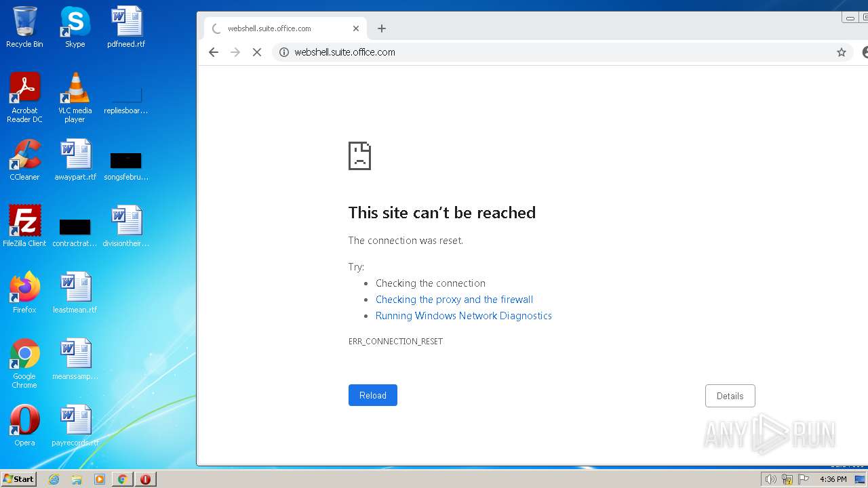The image size is (868, 488).
Task: Open Internet Explorer from taskbar
Action: pyautogui.click(x=54, y=479)
